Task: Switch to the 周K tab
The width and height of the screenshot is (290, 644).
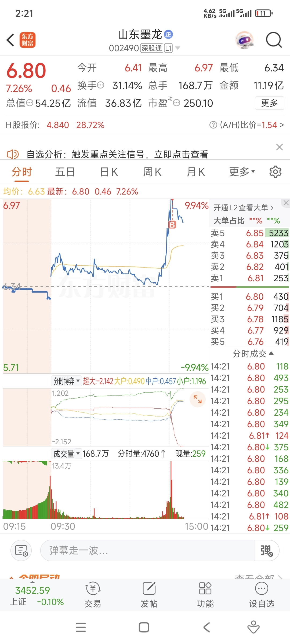Action: point(152,172)
